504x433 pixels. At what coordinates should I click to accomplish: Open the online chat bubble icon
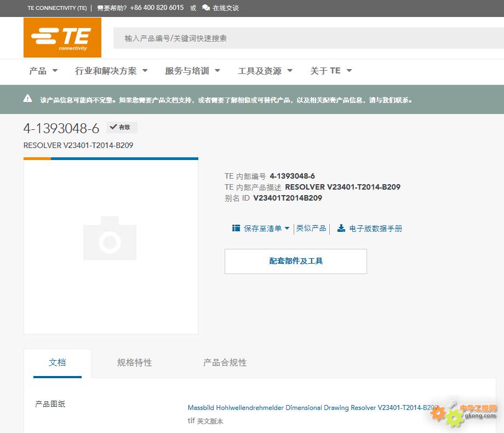206,8
